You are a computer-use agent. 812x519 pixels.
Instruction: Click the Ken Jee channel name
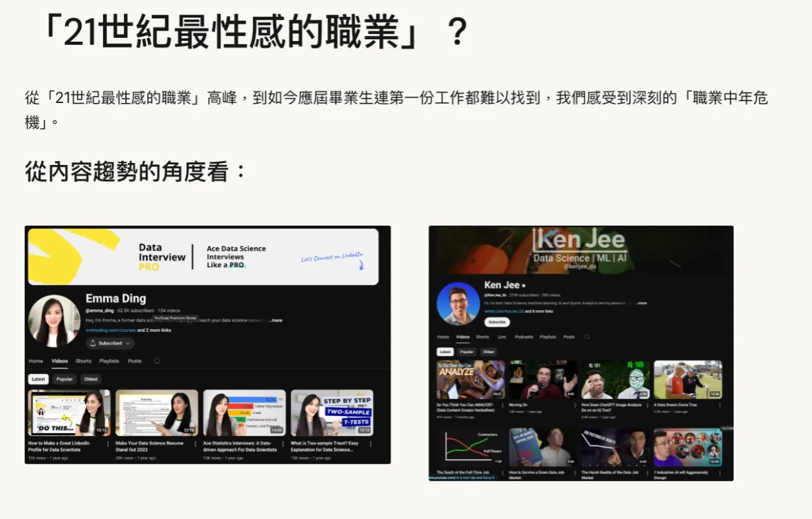502,285
